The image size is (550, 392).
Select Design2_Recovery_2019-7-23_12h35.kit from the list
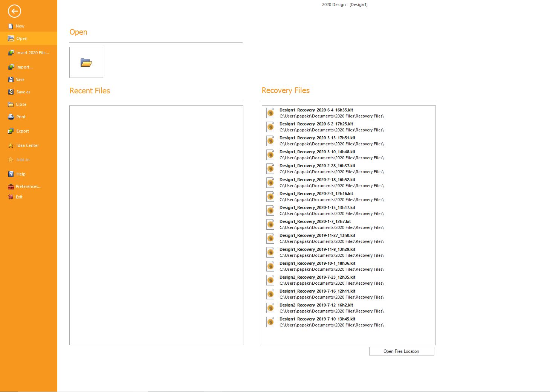pyautogui.click(x=317, y=278)
